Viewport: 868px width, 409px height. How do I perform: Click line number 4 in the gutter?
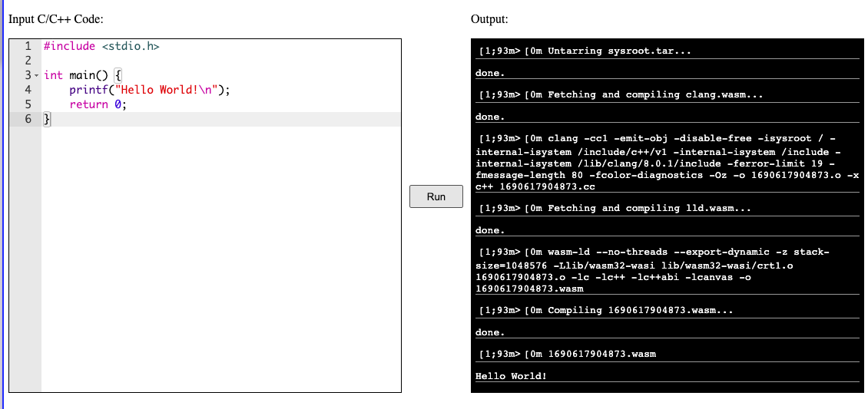(28, 90)
